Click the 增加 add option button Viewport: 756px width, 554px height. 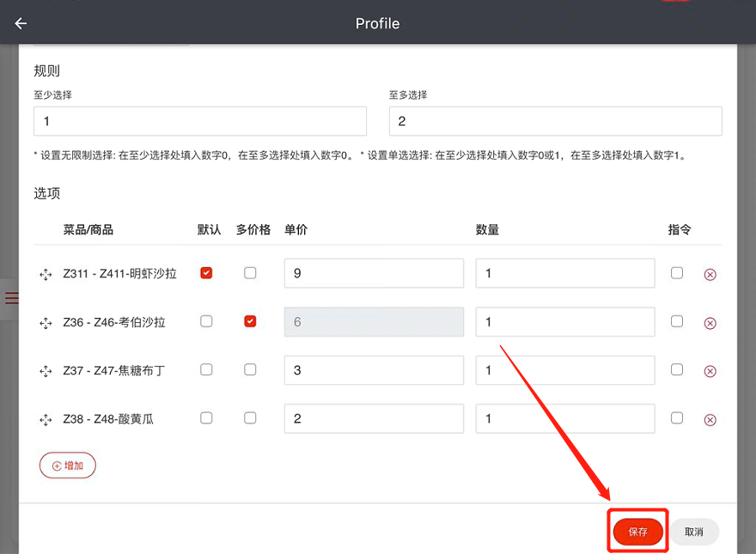pyautogui.click(x=68, y=466)
